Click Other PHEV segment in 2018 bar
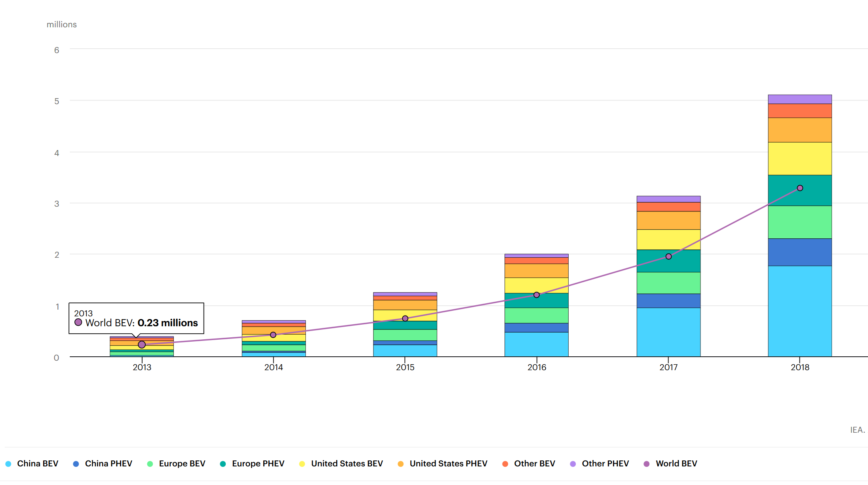868x485 pixels. (x=800, y=99)
